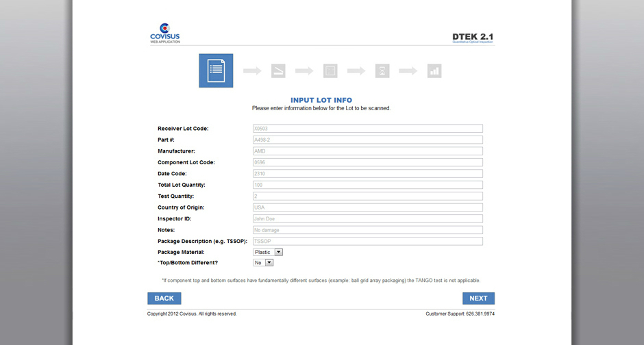Click the Date Code input box
The width and height of the screenshot is (644, 345).
coord(368,174)
